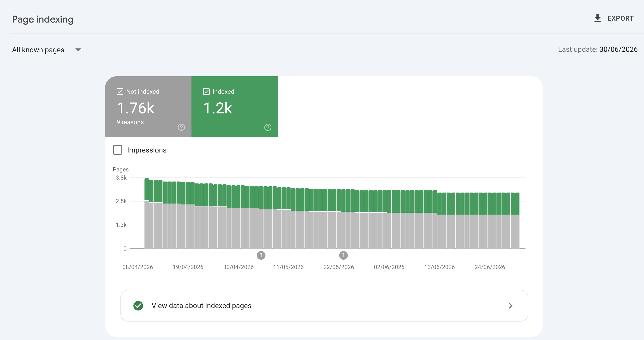Click the green checkmark beside View data about indexed pages
The width and height of the screenshot is (644, 340).
tap(138, 305)
